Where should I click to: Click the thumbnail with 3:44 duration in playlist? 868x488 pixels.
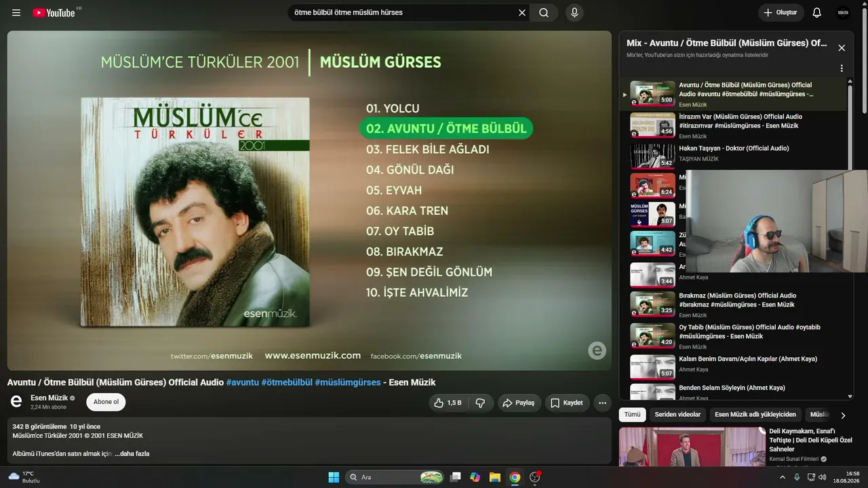pos(652,274)
